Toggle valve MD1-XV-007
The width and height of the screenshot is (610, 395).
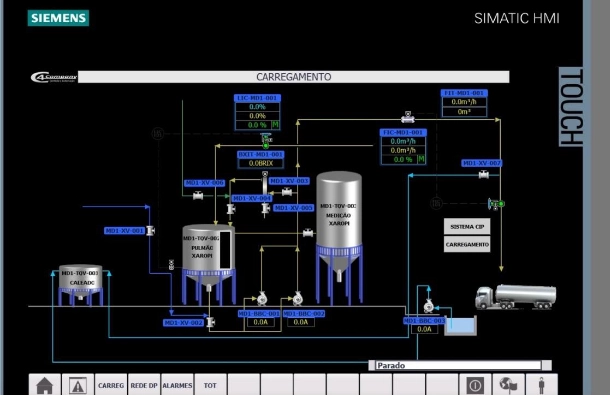pos(484,174)
